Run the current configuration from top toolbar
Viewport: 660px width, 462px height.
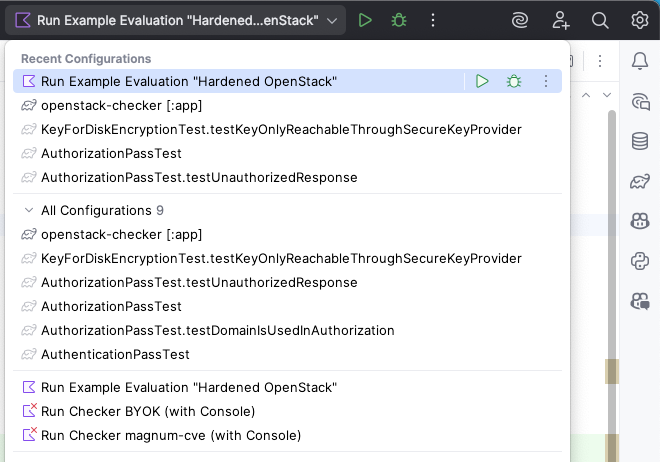pos(365,20)
